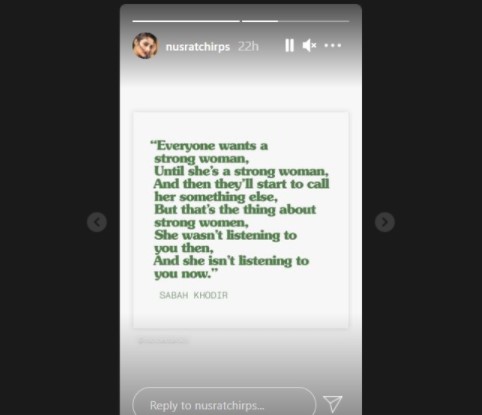Go back with the left arrow button
The height and width of the screenshot is (415, 482).
coord(97,222)
